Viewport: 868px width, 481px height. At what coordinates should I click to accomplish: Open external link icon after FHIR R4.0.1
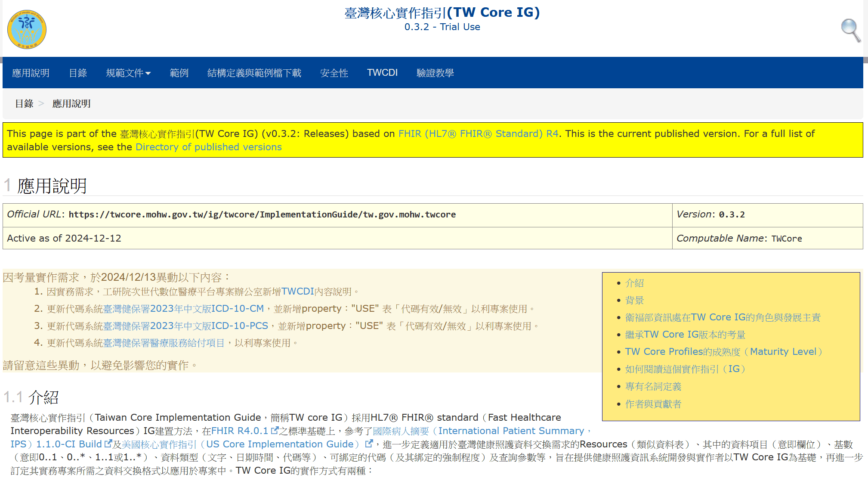[275, 430]
